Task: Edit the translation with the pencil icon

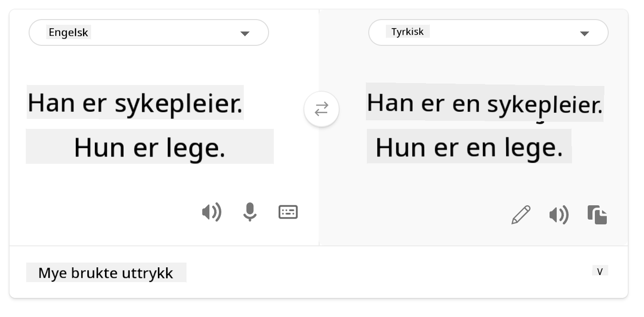Action: pyautogui.click(x=520, y=215)
